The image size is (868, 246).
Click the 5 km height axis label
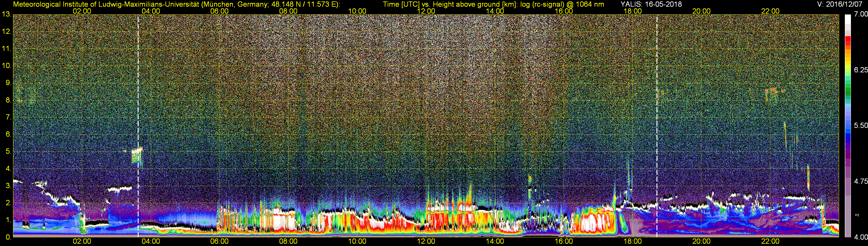tap(8, 151)
